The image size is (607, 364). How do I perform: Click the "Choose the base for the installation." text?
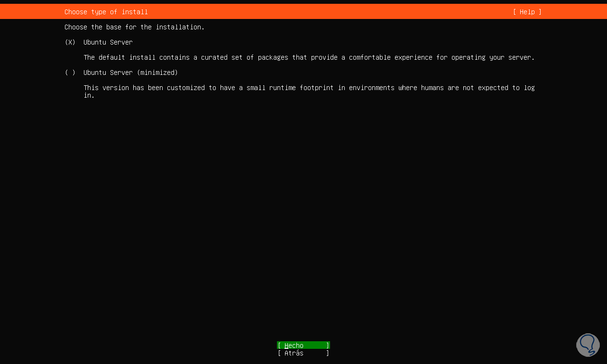point(135,27)
